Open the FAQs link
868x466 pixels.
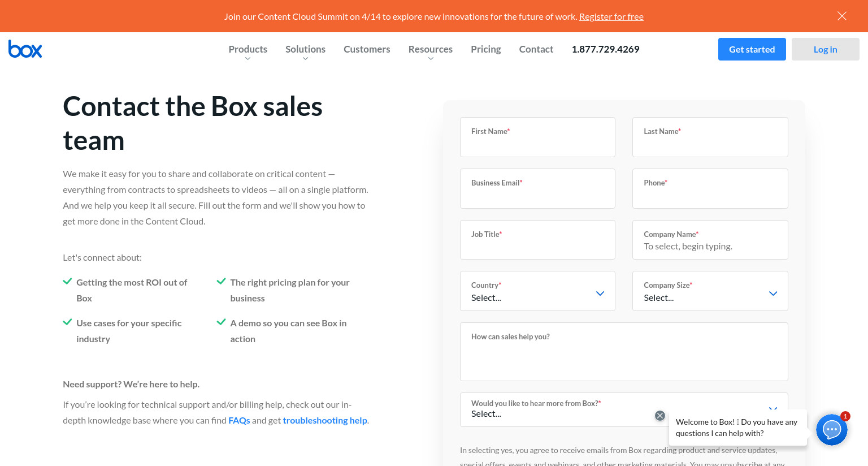point(239,420)
